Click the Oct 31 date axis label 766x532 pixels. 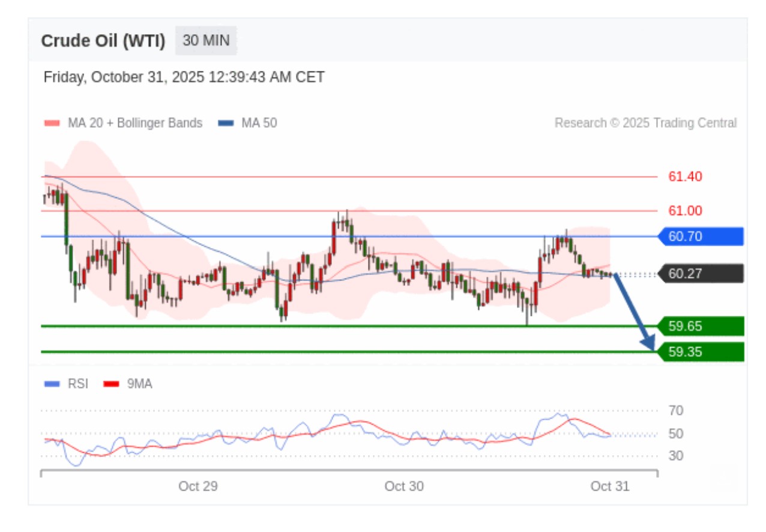610,486
